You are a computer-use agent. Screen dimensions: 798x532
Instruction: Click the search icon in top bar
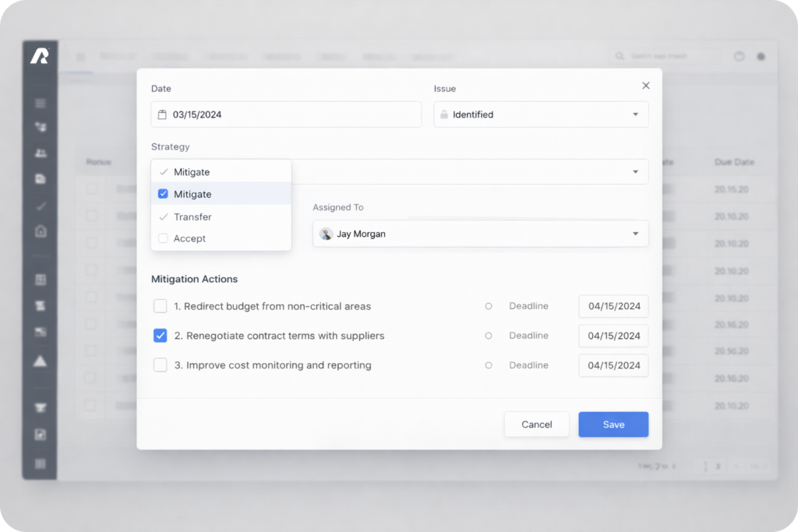pos(620,56)
